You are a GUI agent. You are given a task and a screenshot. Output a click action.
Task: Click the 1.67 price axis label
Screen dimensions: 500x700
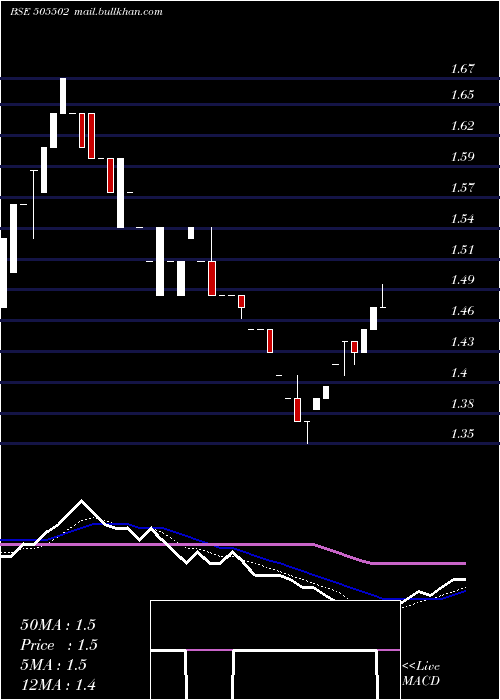[x=462, y=69]
